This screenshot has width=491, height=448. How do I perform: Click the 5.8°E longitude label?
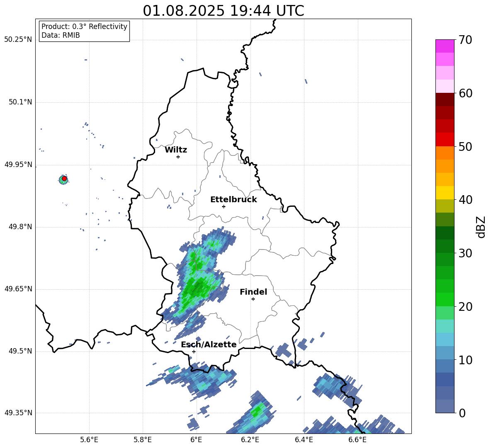click(x=143, y=440)
